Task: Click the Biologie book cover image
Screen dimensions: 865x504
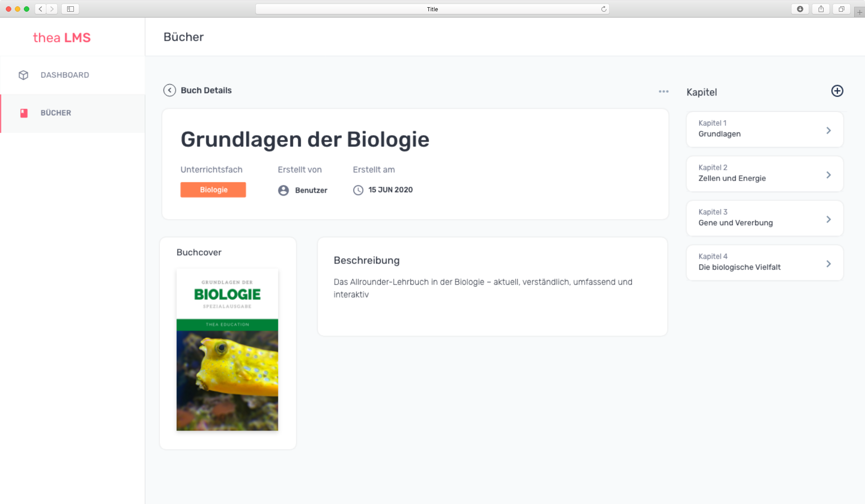Action: point(227,350)
